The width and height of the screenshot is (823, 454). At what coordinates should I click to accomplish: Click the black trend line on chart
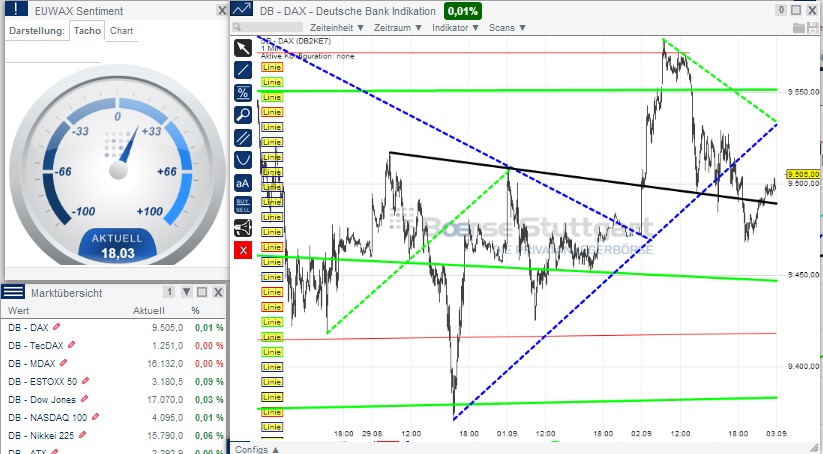pyautogui.click(x=583, y=177)
